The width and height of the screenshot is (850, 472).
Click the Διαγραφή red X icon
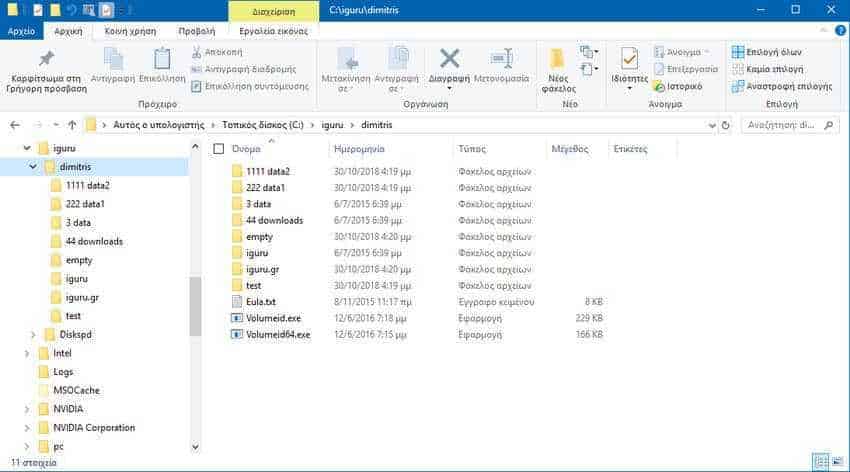[449, 58]
